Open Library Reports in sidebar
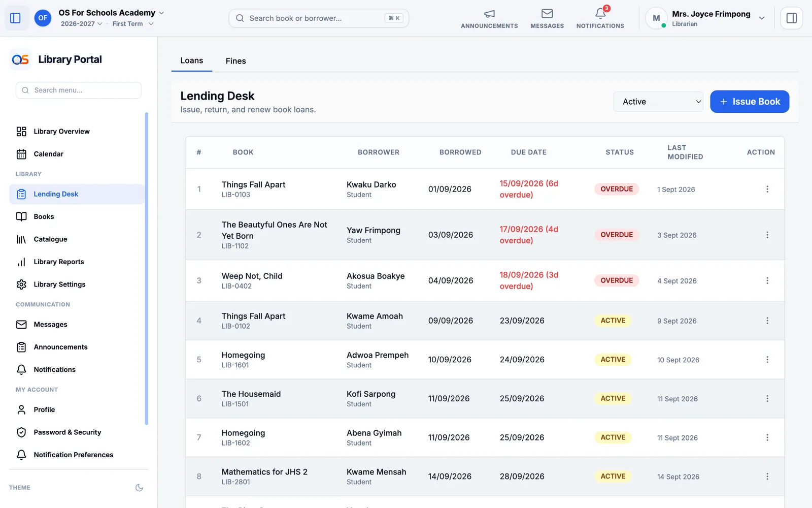The image size is (812, 508). point(77,262)
